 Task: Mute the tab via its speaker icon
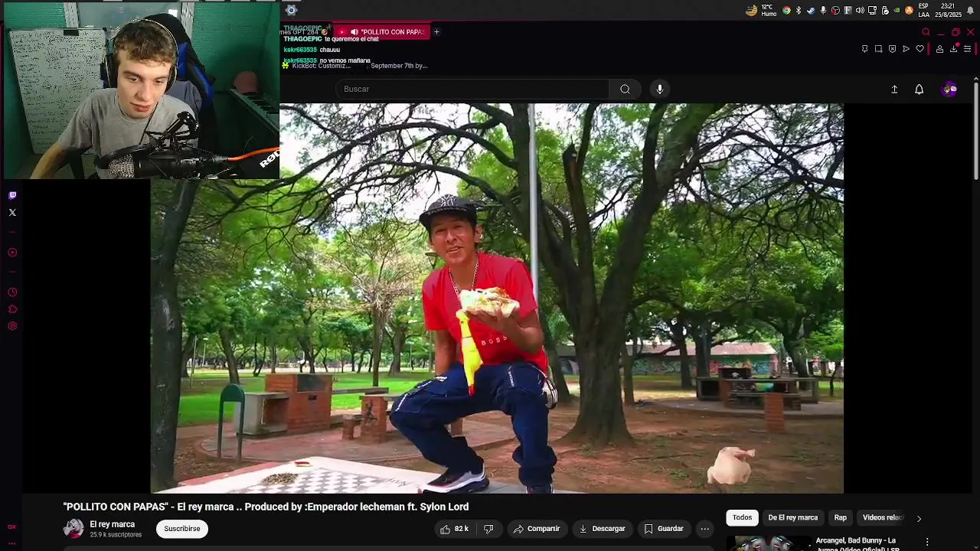[x=354, y=32]
